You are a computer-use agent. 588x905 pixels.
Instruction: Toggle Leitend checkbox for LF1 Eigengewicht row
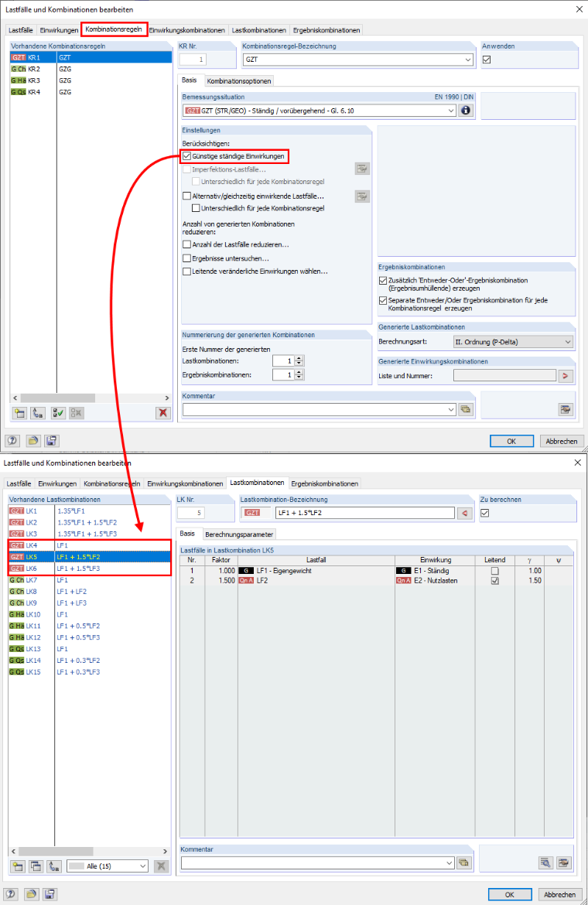[x=494, y=571]
